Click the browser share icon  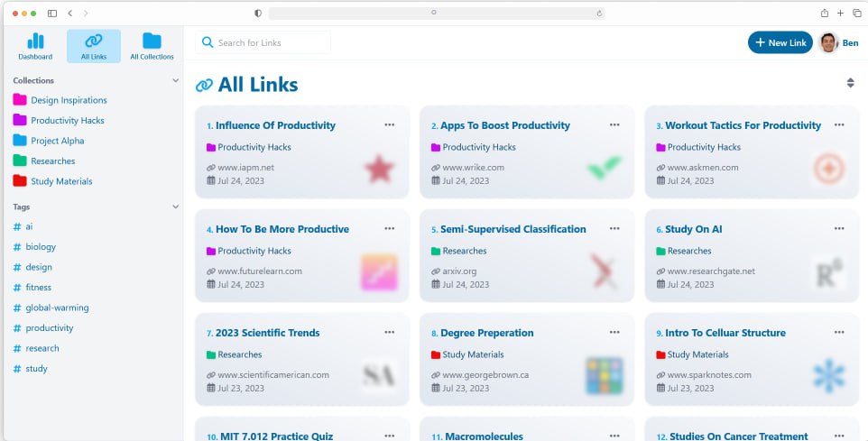click(824, 14)
